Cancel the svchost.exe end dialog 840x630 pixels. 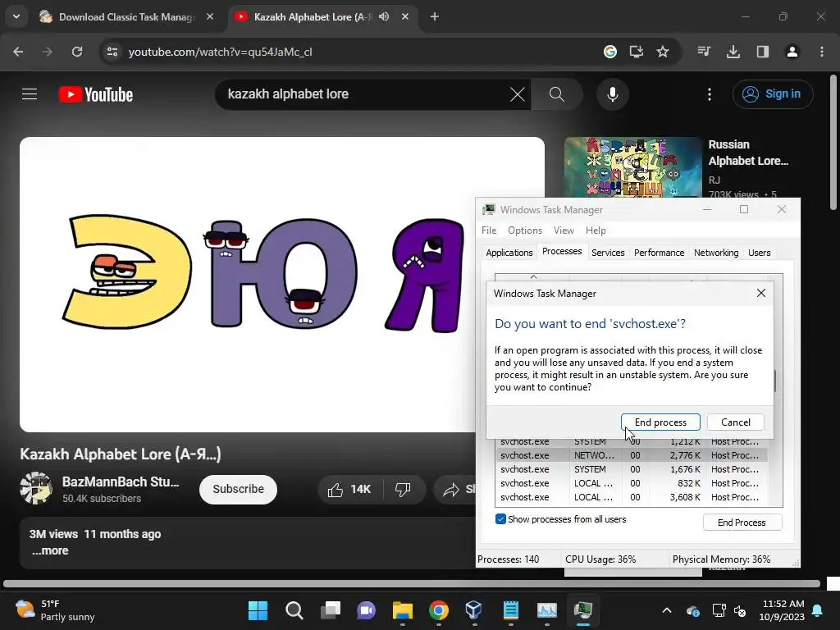click(736, 422)
